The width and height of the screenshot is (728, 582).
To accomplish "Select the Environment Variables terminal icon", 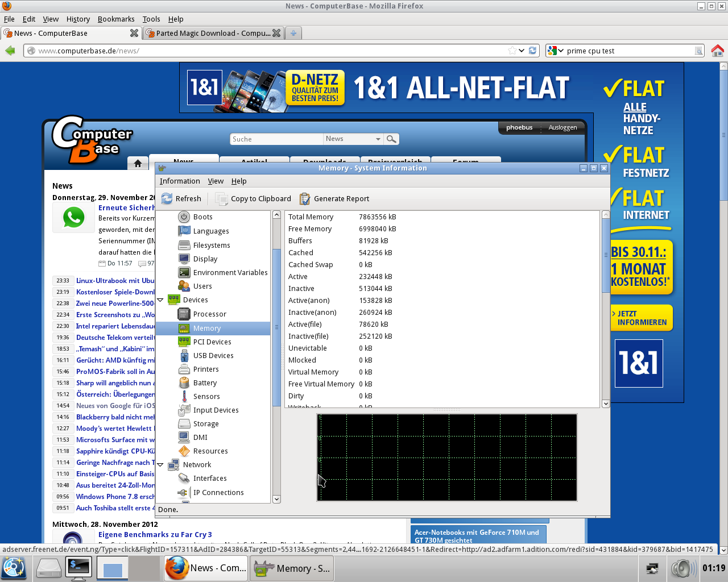I will pos(184,272).
